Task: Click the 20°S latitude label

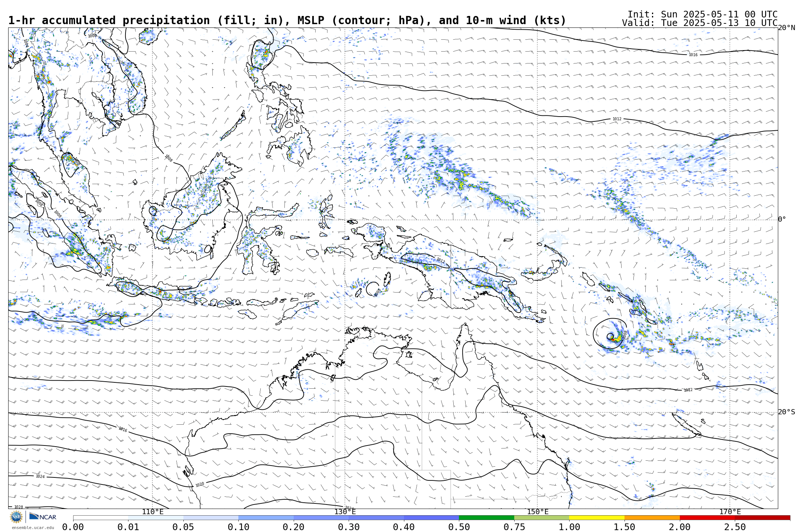Action: click(x=787, y=412)
